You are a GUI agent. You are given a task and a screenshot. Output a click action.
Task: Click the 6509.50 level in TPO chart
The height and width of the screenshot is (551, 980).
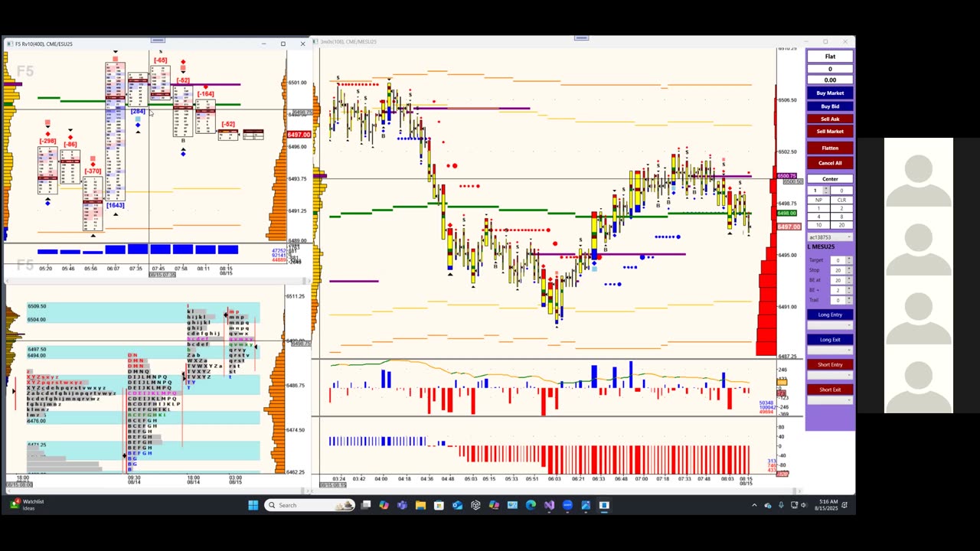coord(37,306)
